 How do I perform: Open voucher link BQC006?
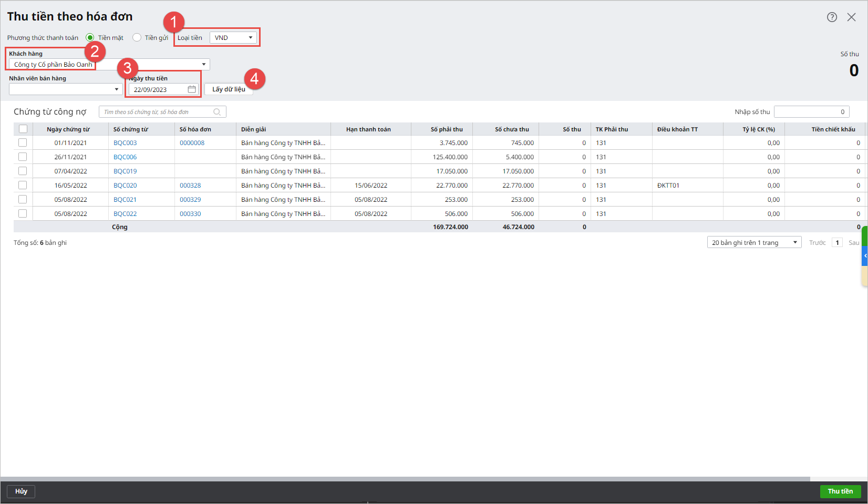(x=125, y=157)
